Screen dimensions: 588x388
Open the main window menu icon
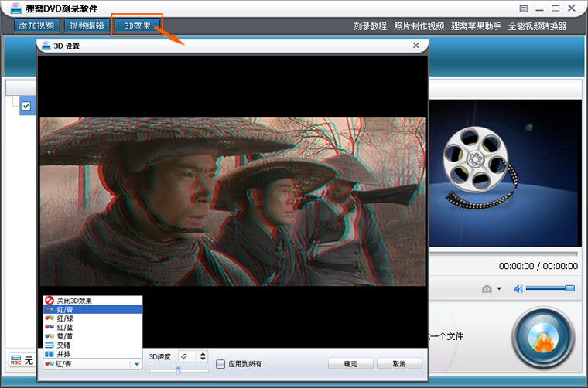[524, 9]
